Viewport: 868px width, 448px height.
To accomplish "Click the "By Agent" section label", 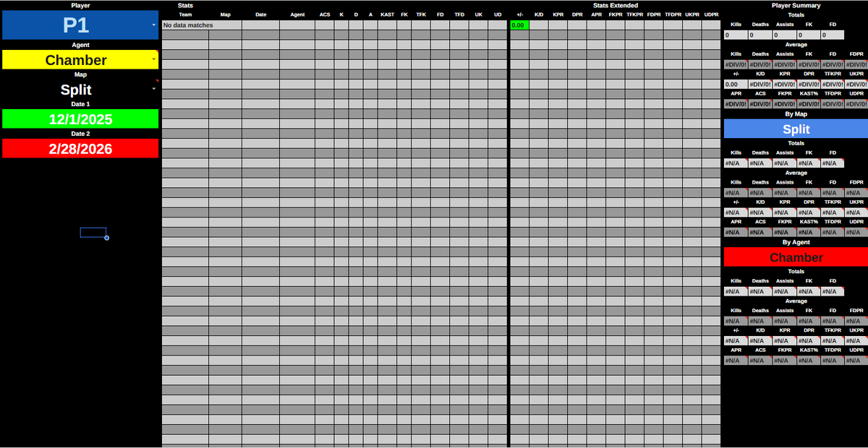I will click(x=796, y=242).
